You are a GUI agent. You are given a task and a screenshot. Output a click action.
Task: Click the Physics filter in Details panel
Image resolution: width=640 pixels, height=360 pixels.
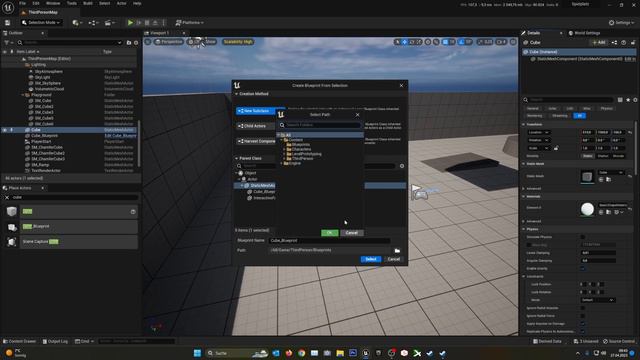[607, 109]
